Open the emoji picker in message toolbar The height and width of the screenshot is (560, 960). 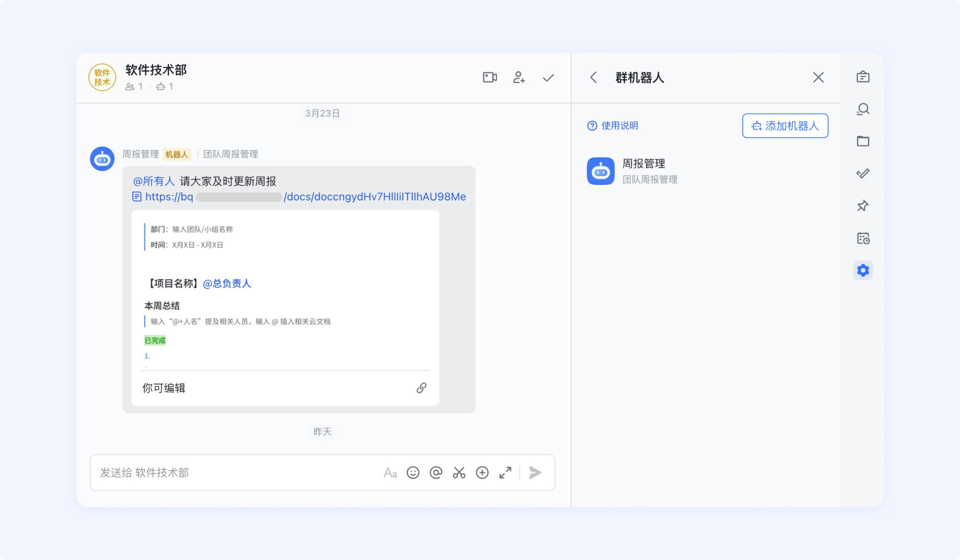(413, 472)
